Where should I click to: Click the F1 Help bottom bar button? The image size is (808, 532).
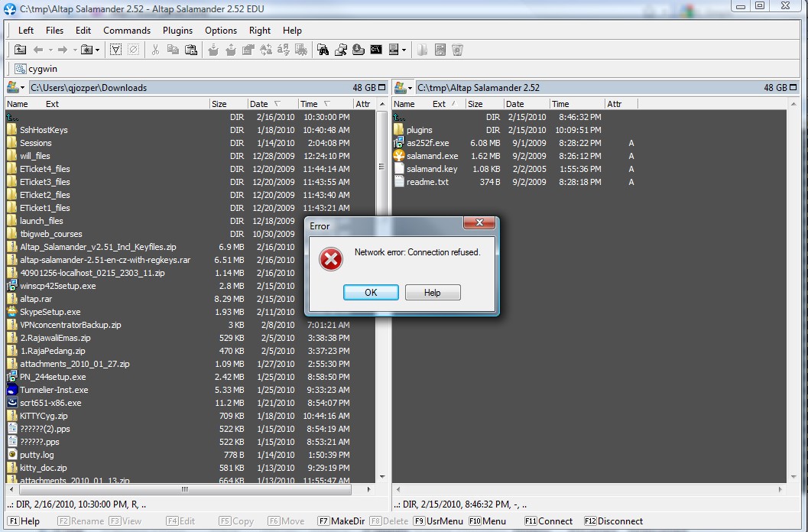pos(24,521)
